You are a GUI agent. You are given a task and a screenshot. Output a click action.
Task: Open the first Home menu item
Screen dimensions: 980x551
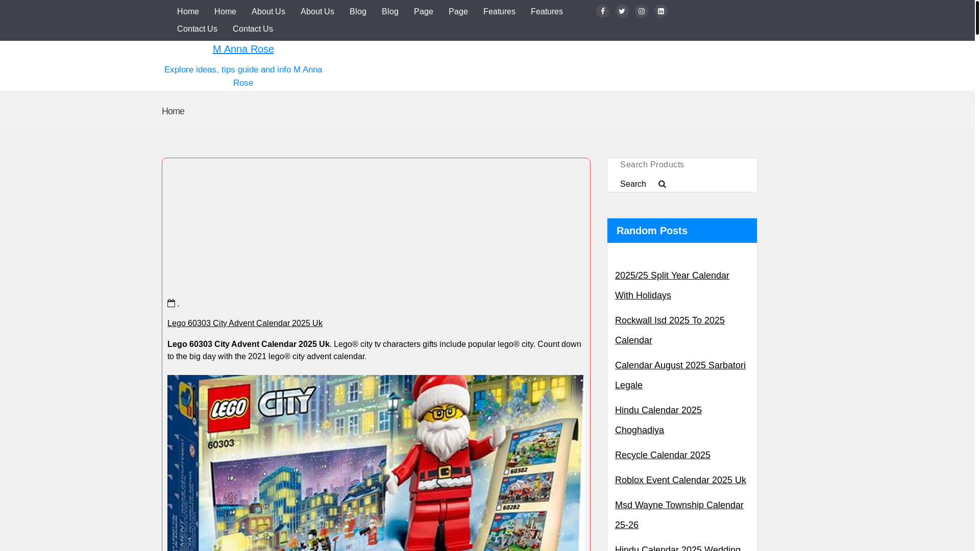(x=188, y=12)
